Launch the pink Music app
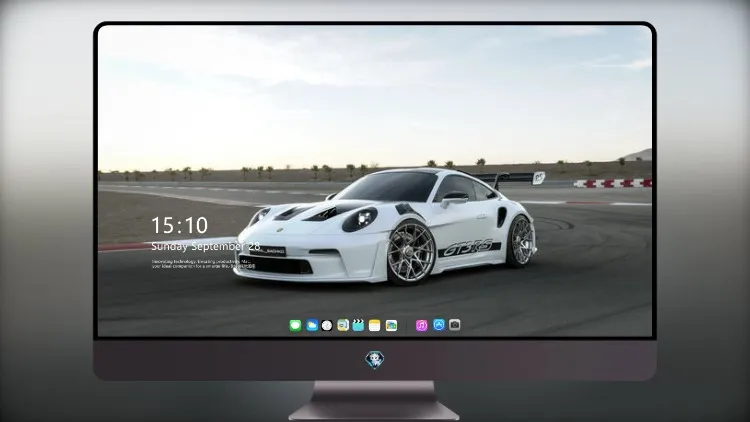 click(421, 325)
